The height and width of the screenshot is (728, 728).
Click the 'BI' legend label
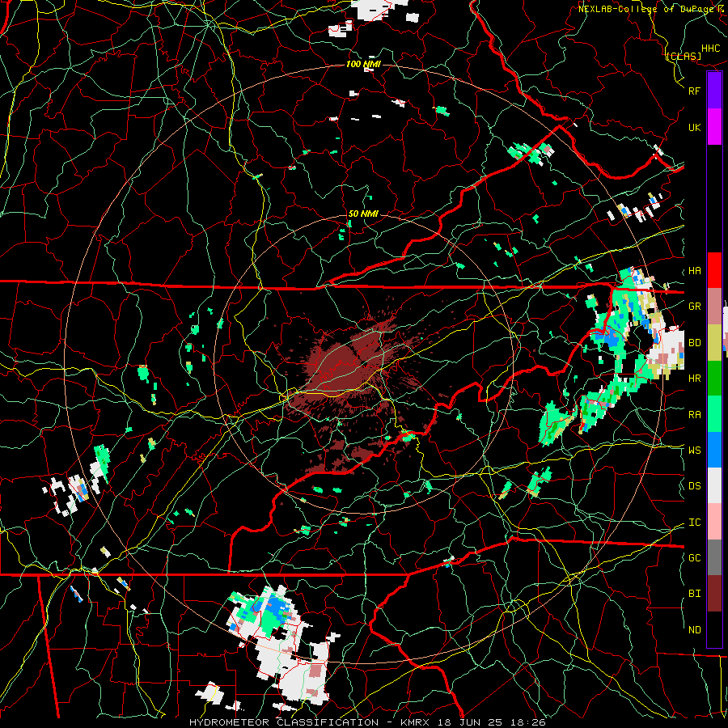point(695,594)
